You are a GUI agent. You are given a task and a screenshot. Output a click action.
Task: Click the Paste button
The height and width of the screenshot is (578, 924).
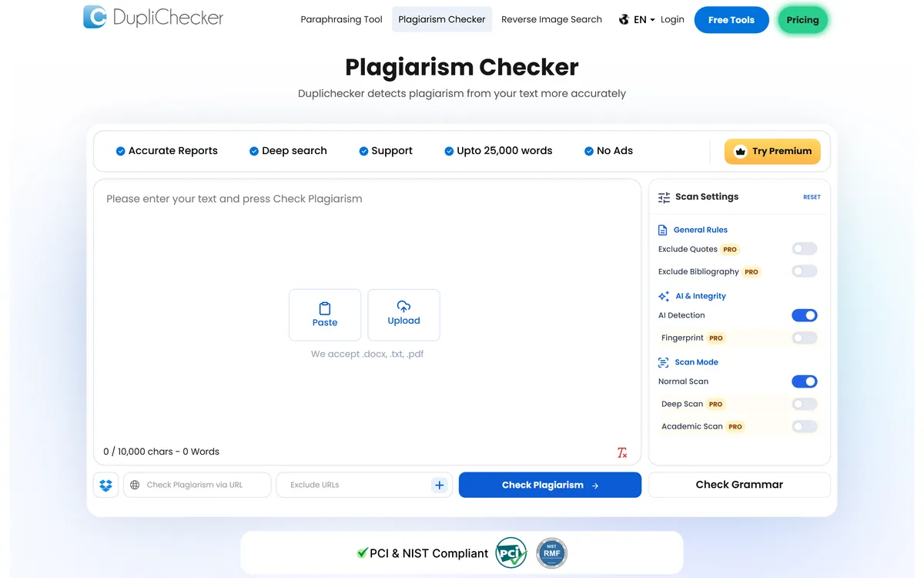click(x=325, y=314)
